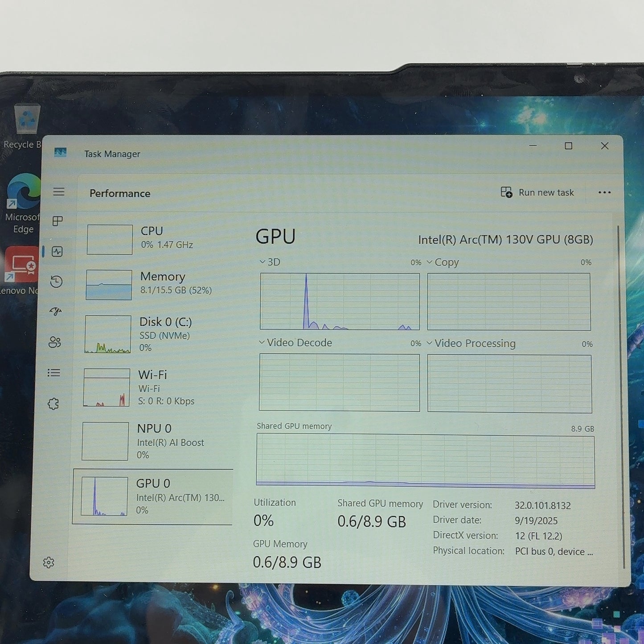Click the CPU 0% 1.47 GHz text
The image size is (644, 644).
click(167, 245)
